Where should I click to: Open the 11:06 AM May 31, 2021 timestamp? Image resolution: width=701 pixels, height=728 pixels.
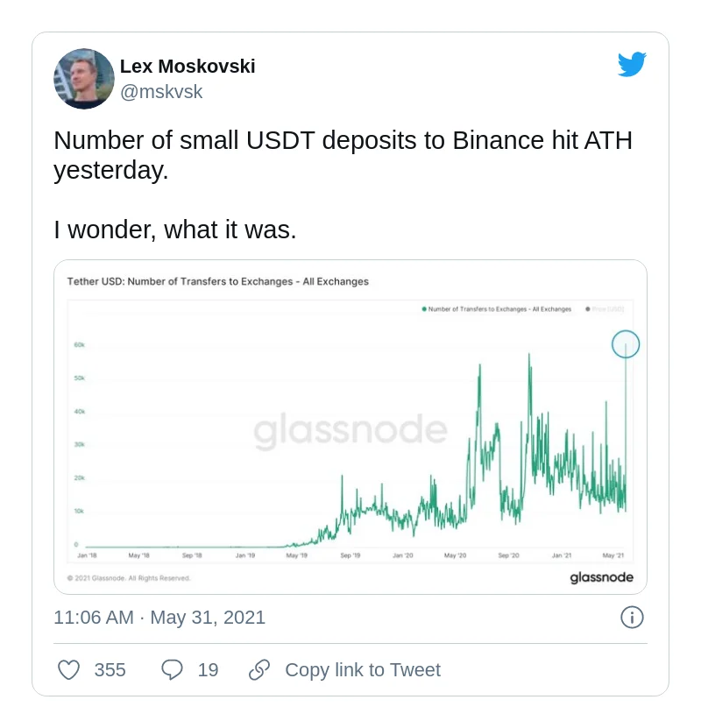(159, 617)
